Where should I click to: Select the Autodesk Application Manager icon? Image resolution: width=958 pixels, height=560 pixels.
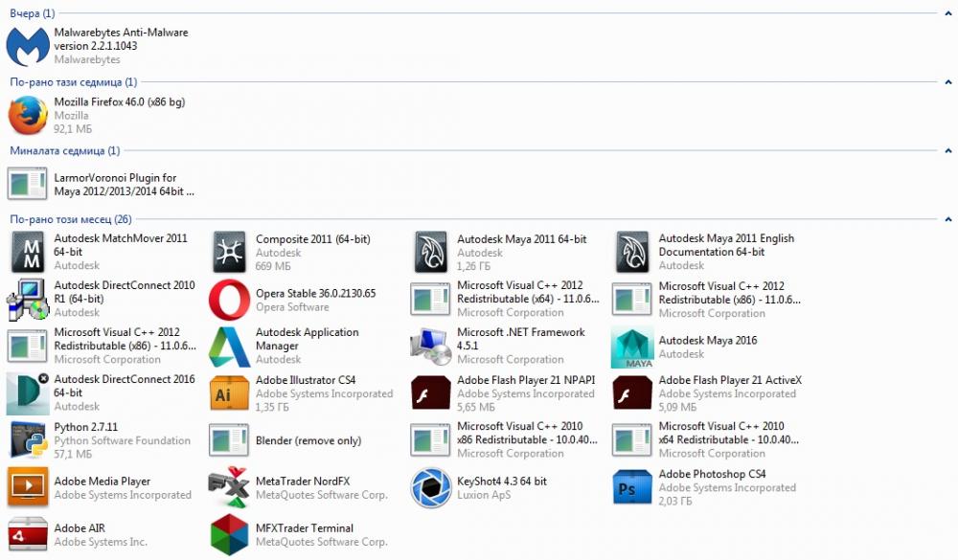click(229, 346)
